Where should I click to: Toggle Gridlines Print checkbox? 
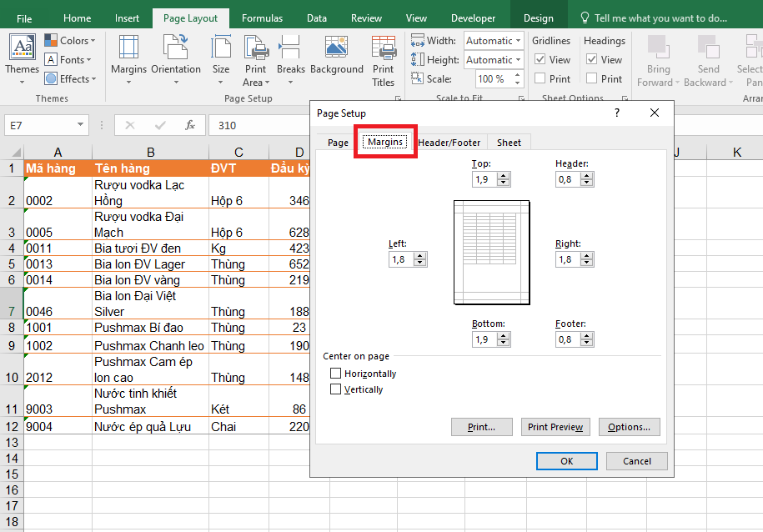[540, 79]
